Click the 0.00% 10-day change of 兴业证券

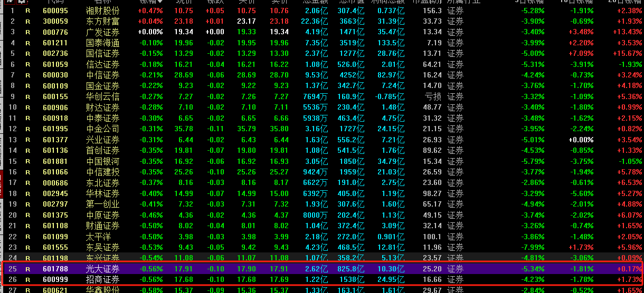pyautogui.click(x=581, y=140)
